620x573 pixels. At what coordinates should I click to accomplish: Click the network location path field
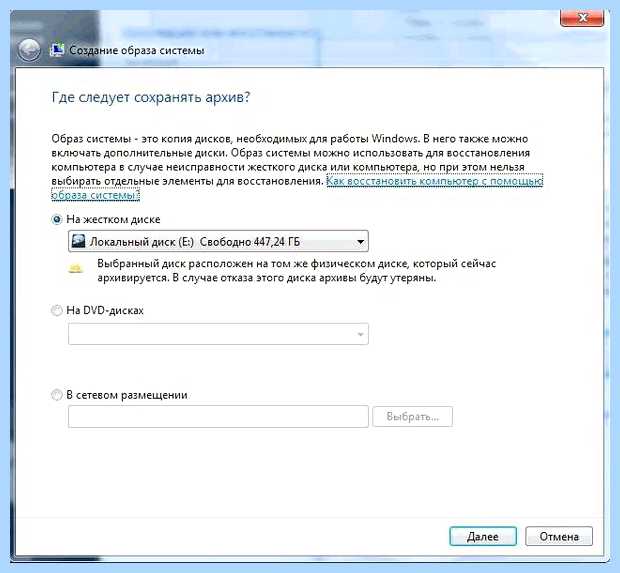[218, 416]
